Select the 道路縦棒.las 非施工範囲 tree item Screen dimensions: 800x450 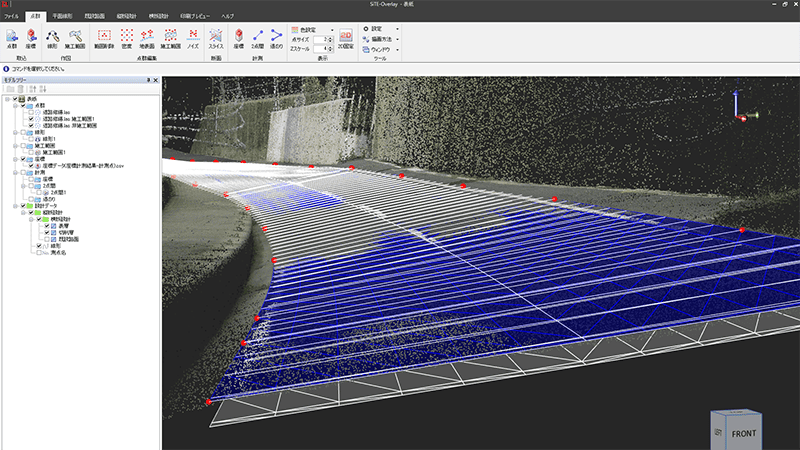pos(69,126)
